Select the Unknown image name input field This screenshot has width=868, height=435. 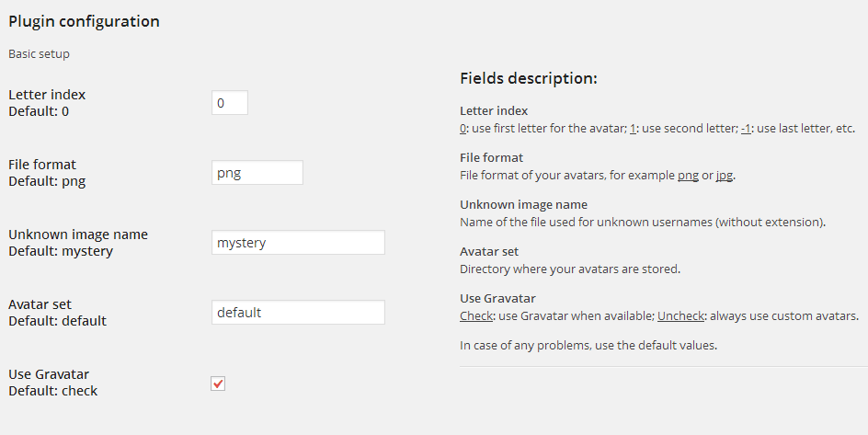click(298, 243)
